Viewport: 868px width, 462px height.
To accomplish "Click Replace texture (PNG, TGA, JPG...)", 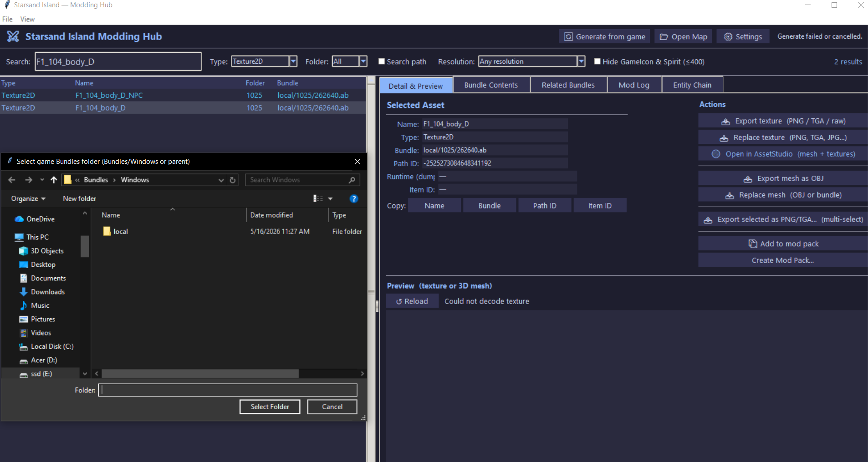I will [x=783, y=137].
